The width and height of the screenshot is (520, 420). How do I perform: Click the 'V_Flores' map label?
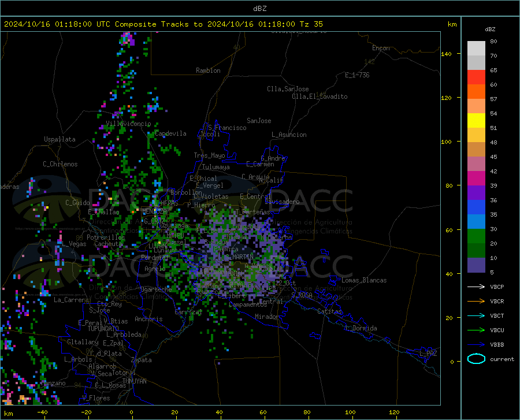(96, 398)
